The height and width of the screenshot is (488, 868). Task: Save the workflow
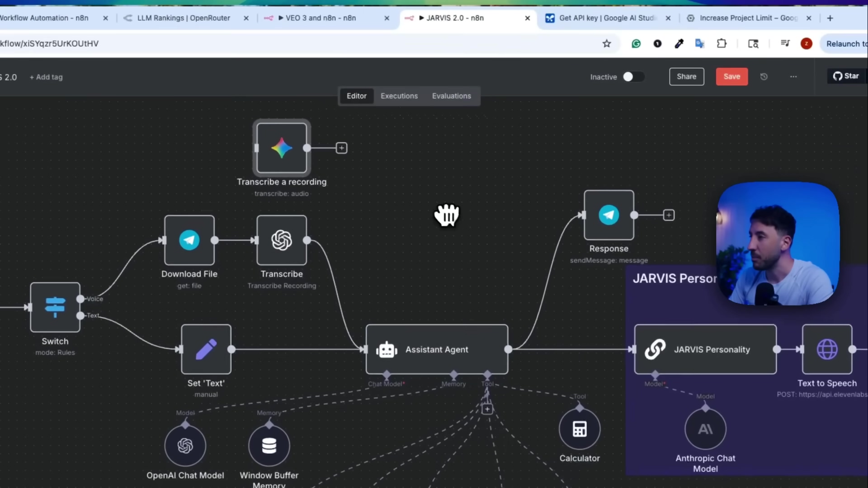click(731, 76)
